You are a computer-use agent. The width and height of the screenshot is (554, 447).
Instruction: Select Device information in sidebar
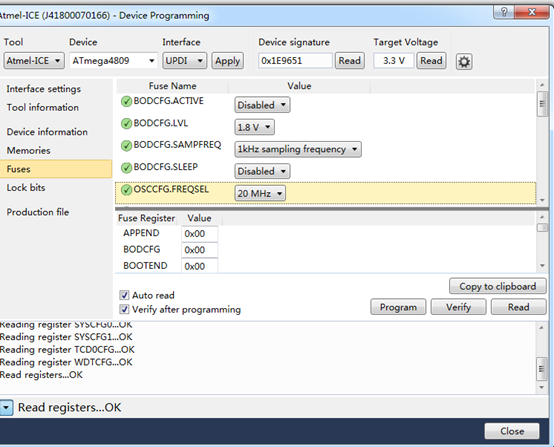click(x=47, y=132)
